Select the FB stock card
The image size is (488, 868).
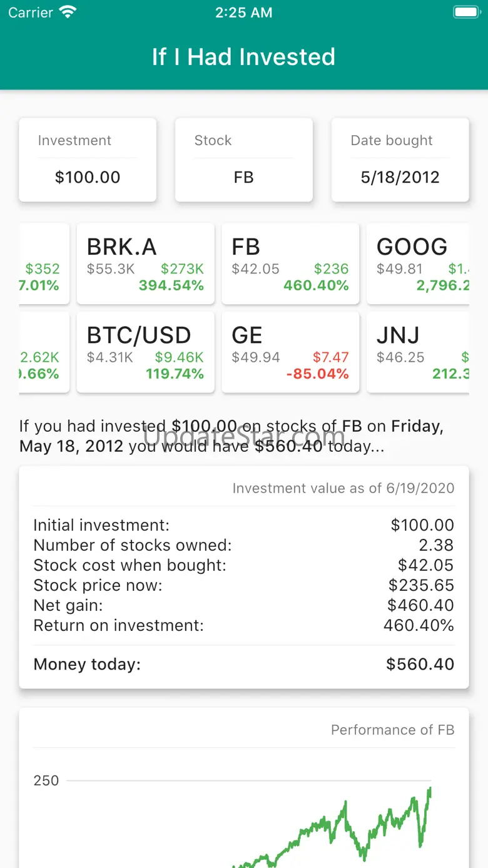pos(290,264)
